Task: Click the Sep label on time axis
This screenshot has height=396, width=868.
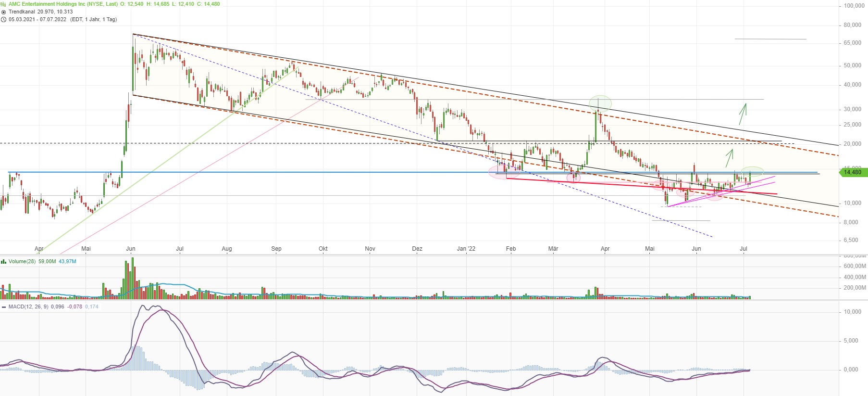Action: (x=276, y=249)
